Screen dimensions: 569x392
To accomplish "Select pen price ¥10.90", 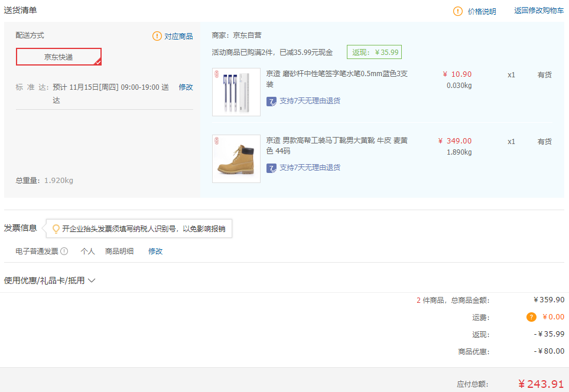I will (457, 74).
